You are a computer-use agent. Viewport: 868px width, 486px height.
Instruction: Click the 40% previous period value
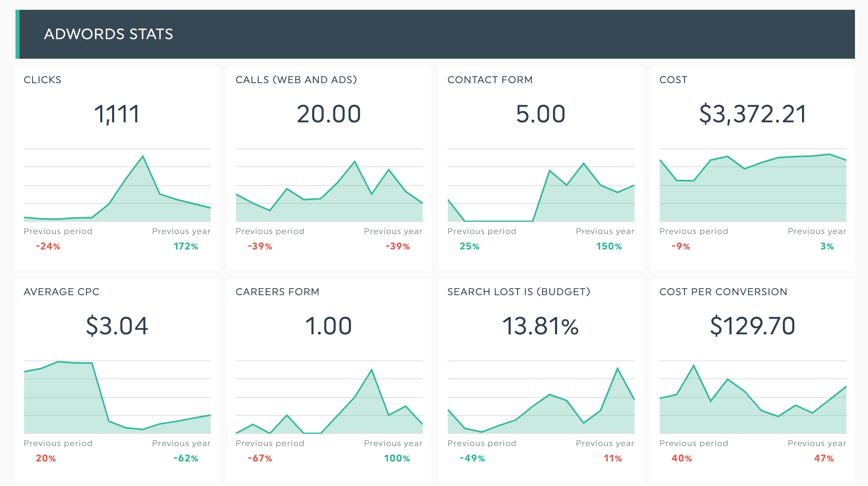pos(682,458)
